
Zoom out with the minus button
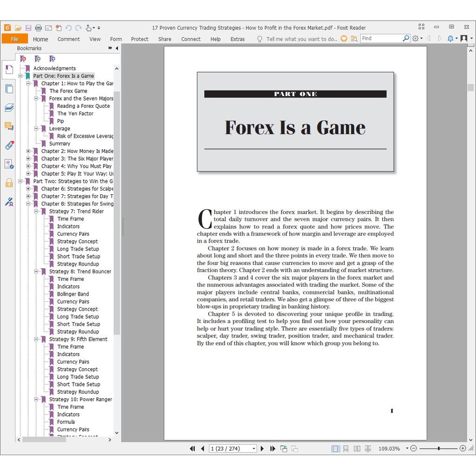pyautogui.click(x=413, y=448)
